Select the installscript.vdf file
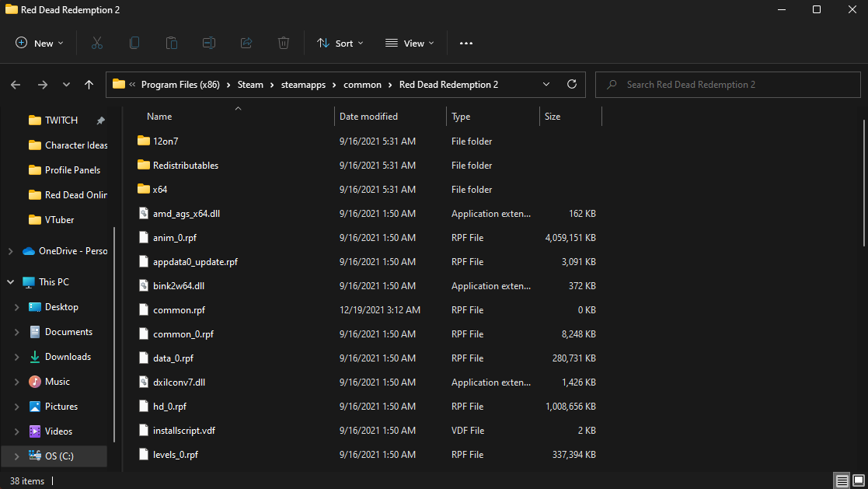 [x=184, y=430]
